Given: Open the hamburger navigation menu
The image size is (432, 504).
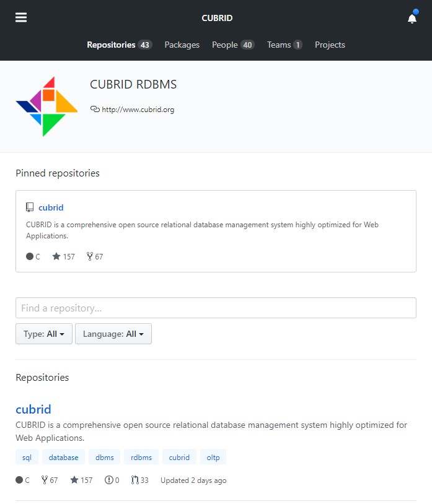Looking at the screenshot, I should (x=21, y=18).
